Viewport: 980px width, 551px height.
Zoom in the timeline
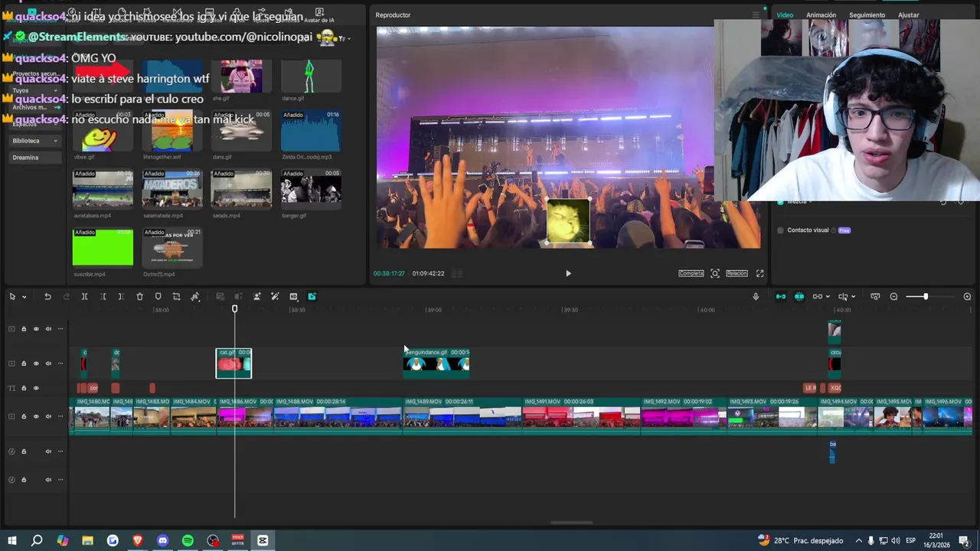tap(967, 297)
